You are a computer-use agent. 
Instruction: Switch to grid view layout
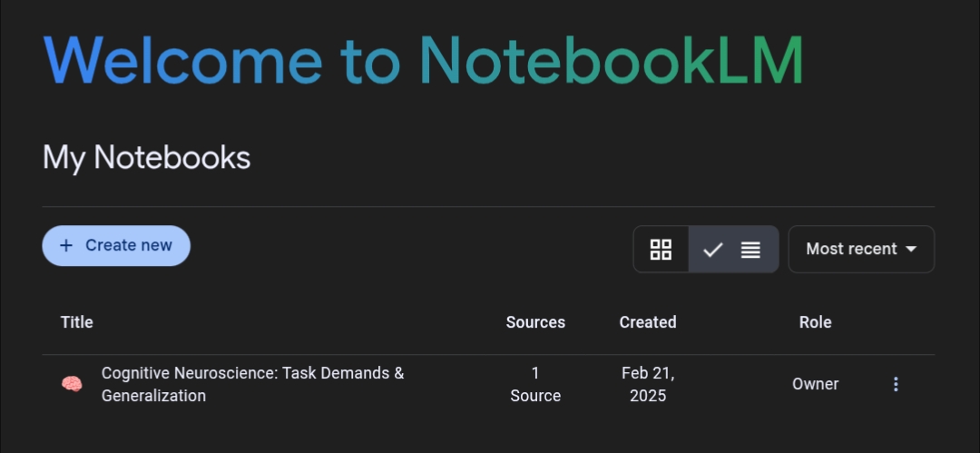[x=661, y=250]
